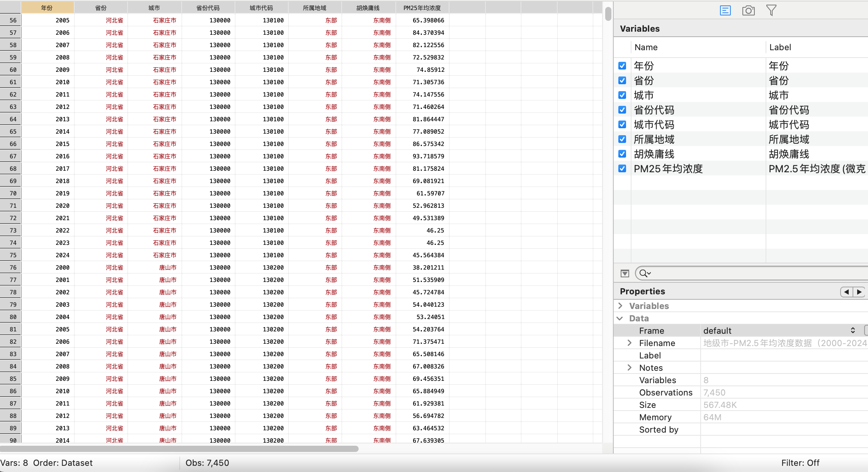Select the 省份 column header
This screenshot has width=868, height=472.
coord(100,8)
